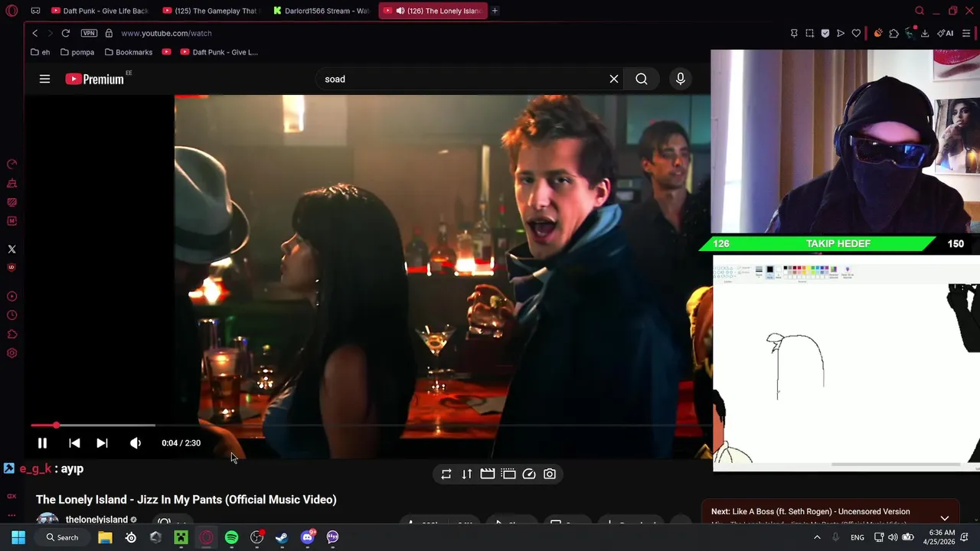This screenshot has width=980, height=551.
Task: Open thelonelyisland channel link
Action: pyautogui.click(x=96, y=520)
